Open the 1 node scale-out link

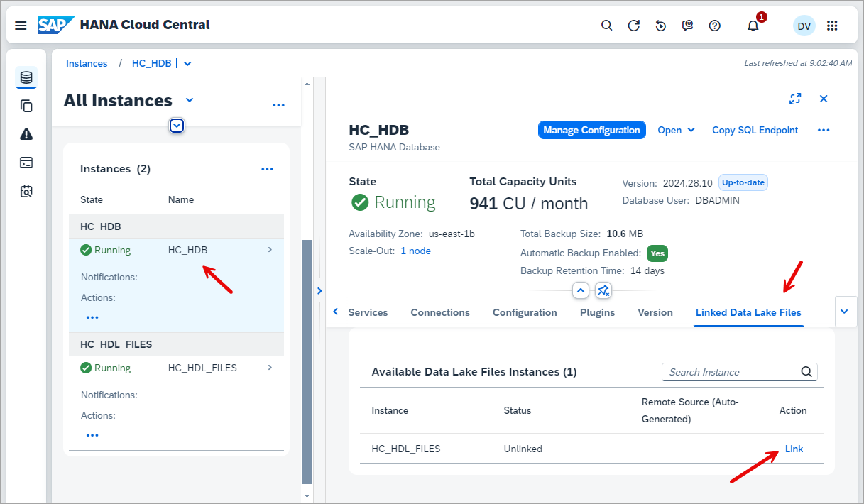415,251
